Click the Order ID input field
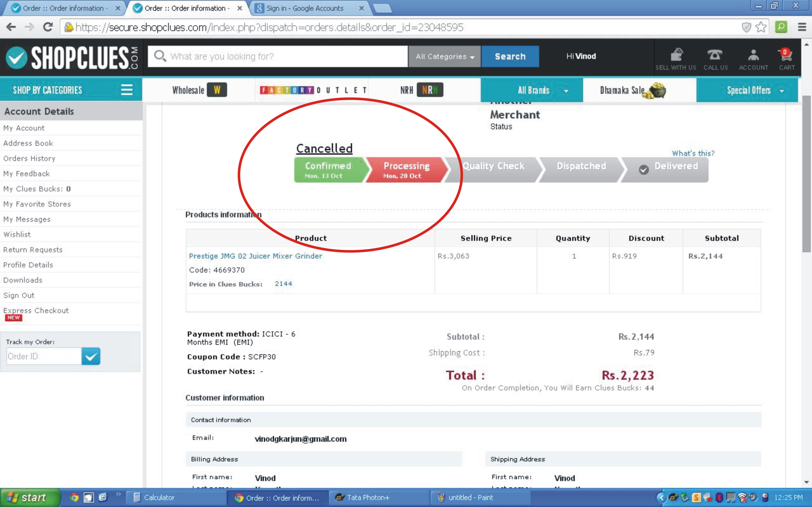Screen dimensions: 812x507 [44, 356]
